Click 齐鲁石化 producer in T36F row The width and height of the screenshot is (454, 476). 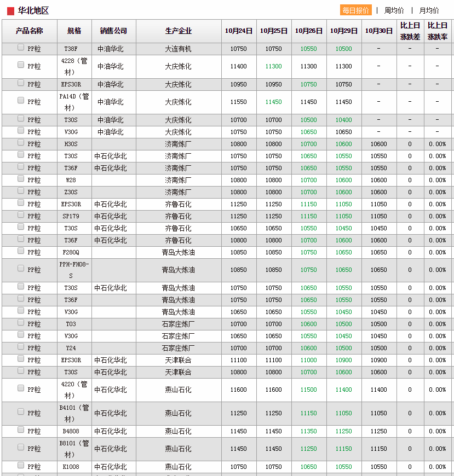(x=179, y=240)
